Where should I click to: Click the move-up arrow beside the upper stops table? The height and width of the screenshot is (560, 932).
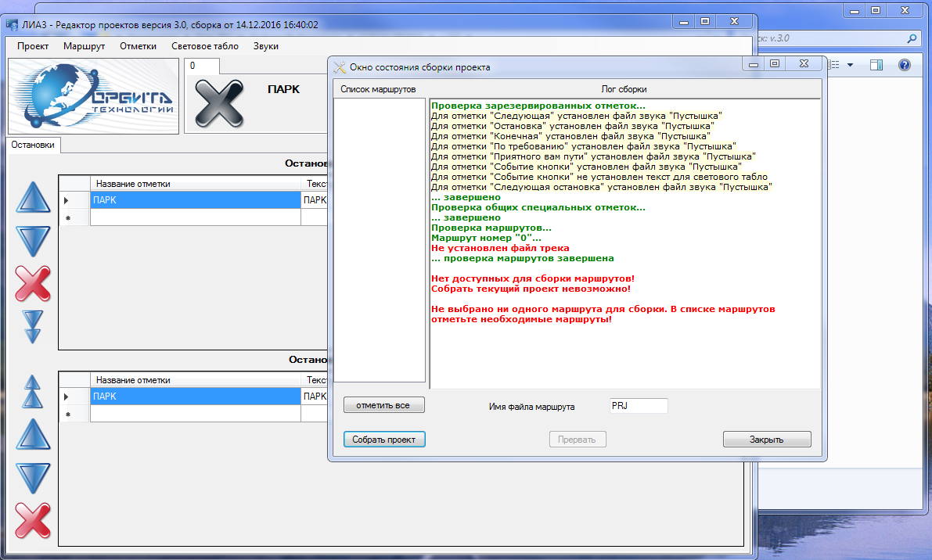pyautogui.click(x=33, y=196)
